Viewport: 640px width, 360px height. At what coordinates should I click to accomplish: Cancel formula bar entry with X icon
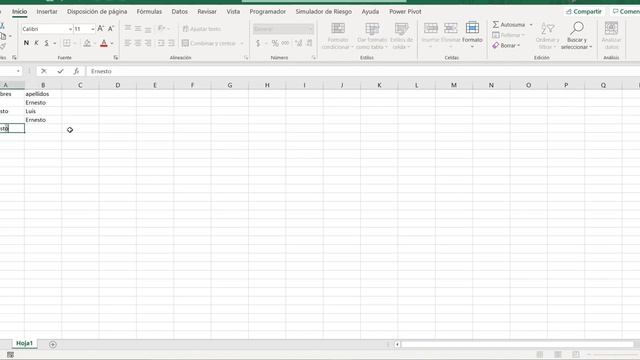pos(44,71)
